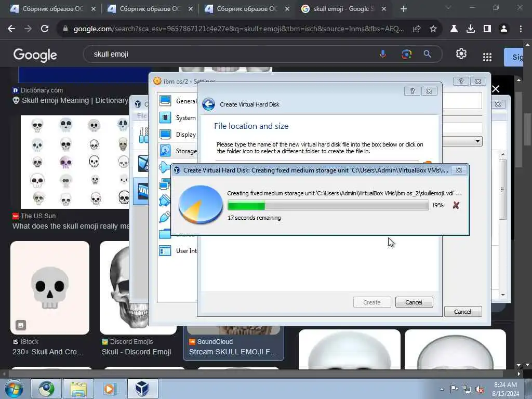This screenshot has height=399, width=532.
Task: Click the disabled Create button
Action: click(372, 302)
